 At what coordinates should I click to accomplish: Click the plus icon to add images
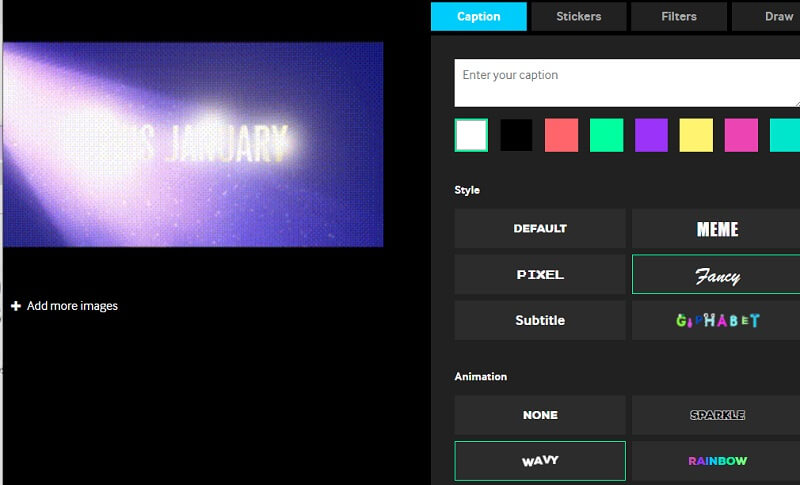click(16, 306)
